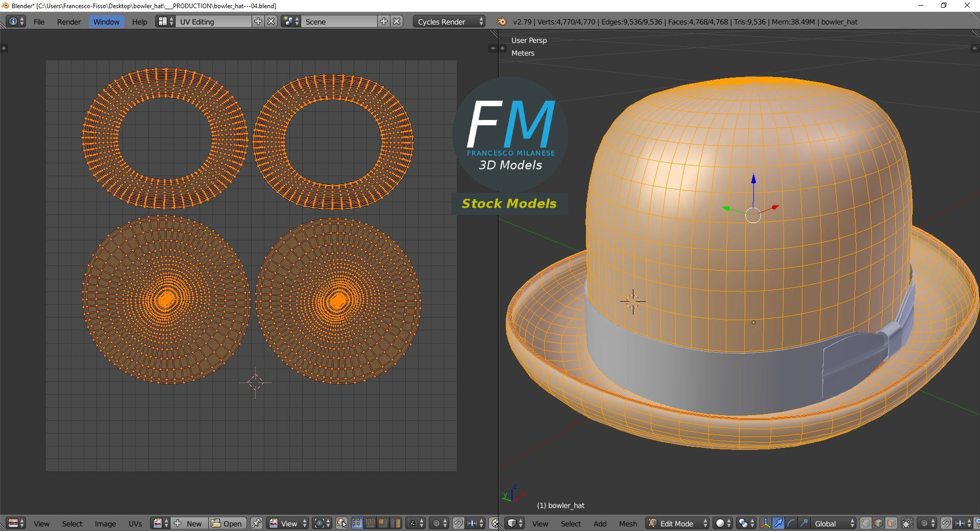Open the viewport shading sphere selector
This screenshot has height=531, width=980.
[x=723, y=523]
